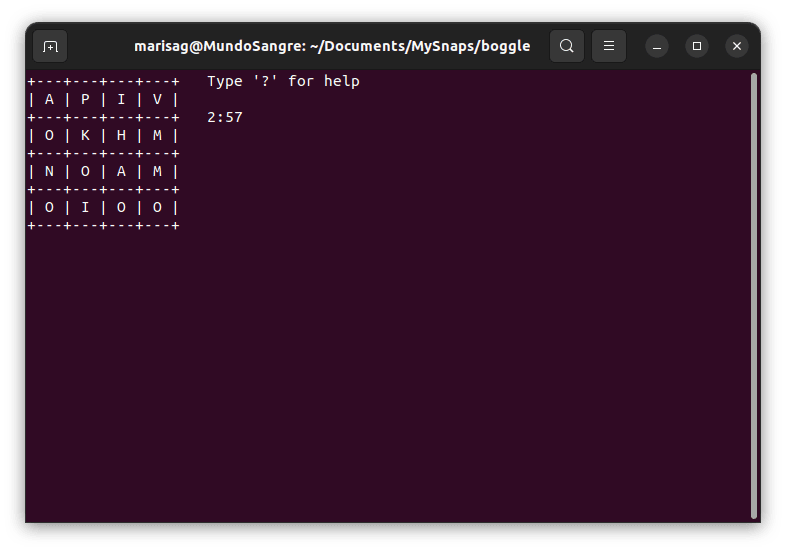Maximize the terminal window
The image size is (786, 551).
697,46
